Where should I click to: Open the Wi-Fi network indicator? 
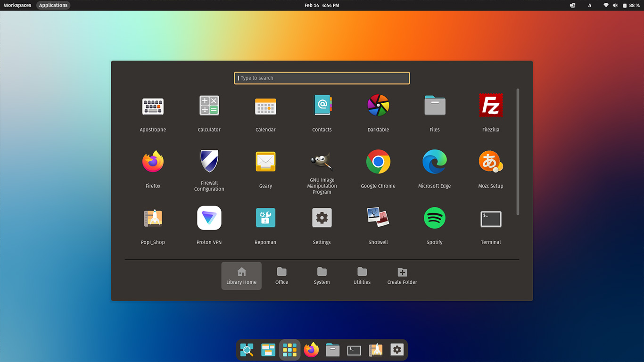(x=606, y=5)
